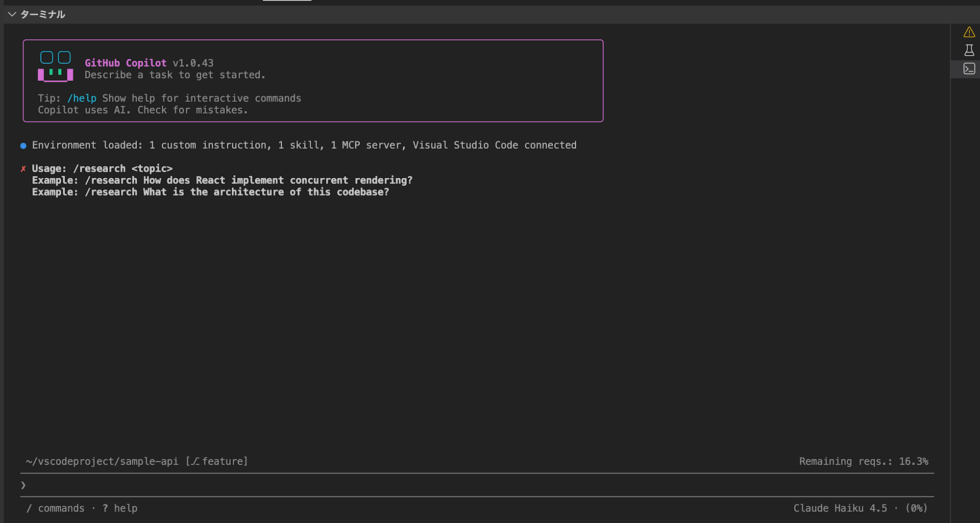Click the GitHub Copilot mascot logo
This screenshot has height=523, width=980.
pos(55,66)
